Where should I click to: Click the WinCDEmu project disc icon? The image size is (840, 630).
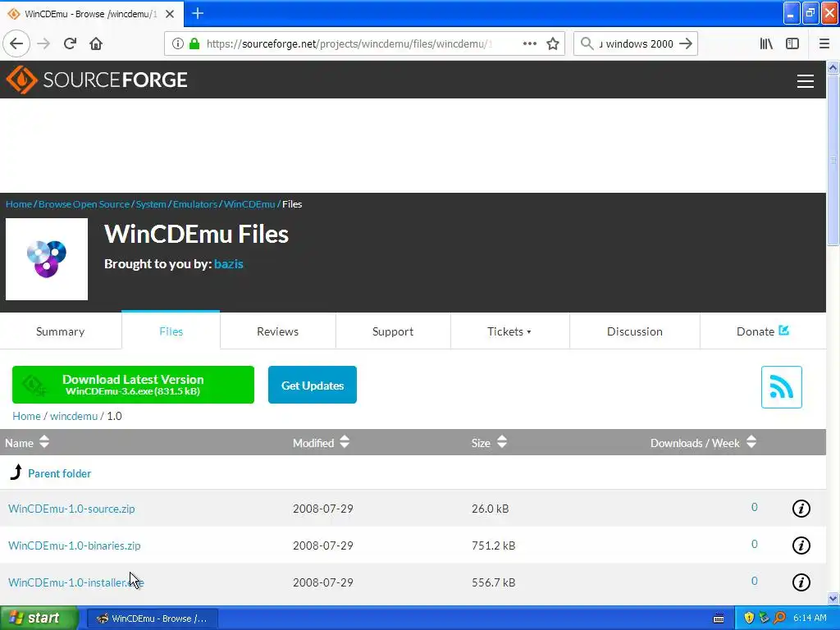tap(47, 259)
